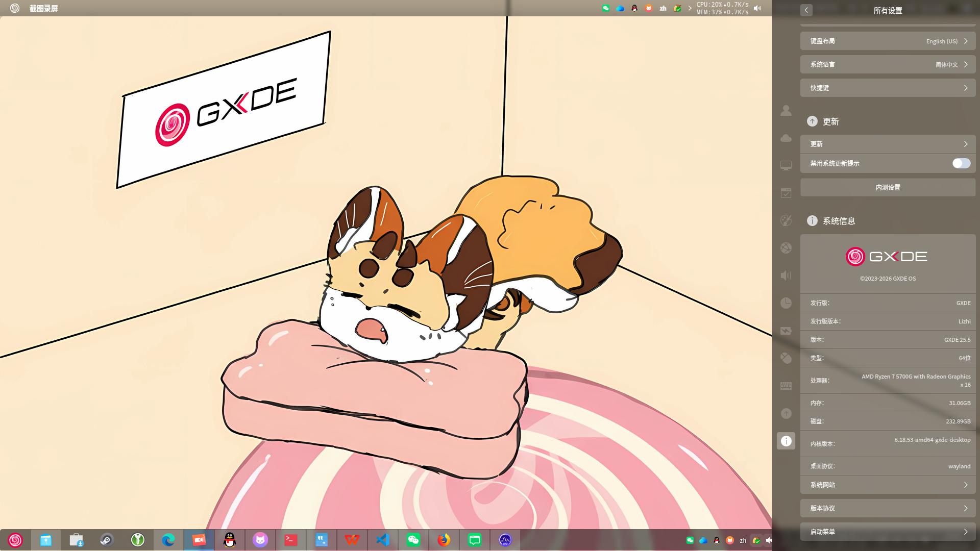
Task: Launch Microsoft Edge from the dock
Action: pos(168,540)
